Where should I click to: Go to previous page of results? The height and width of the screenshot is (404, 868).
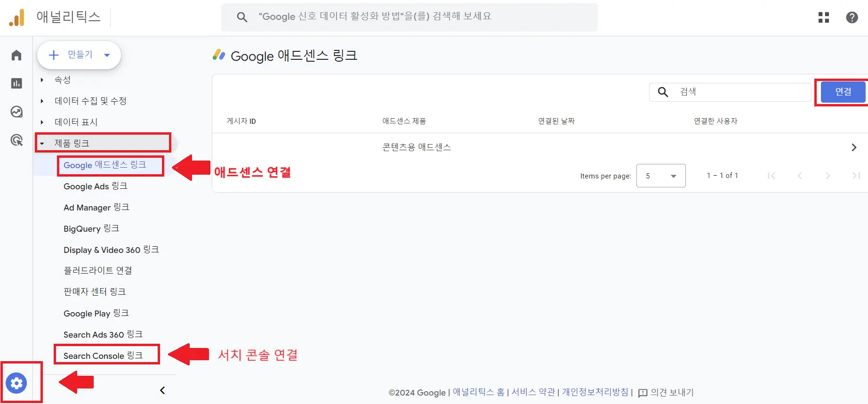tap(799, 176)
